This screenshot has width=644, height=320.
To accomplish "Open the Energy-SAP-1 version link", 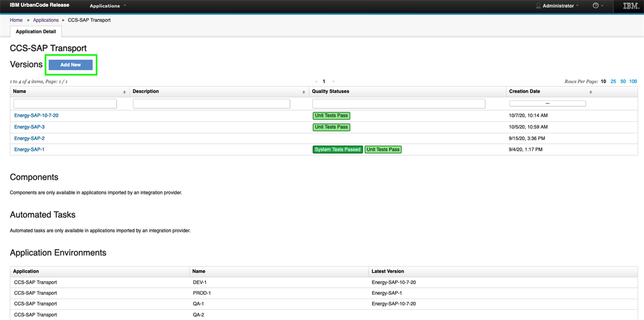I will [30, 150].
